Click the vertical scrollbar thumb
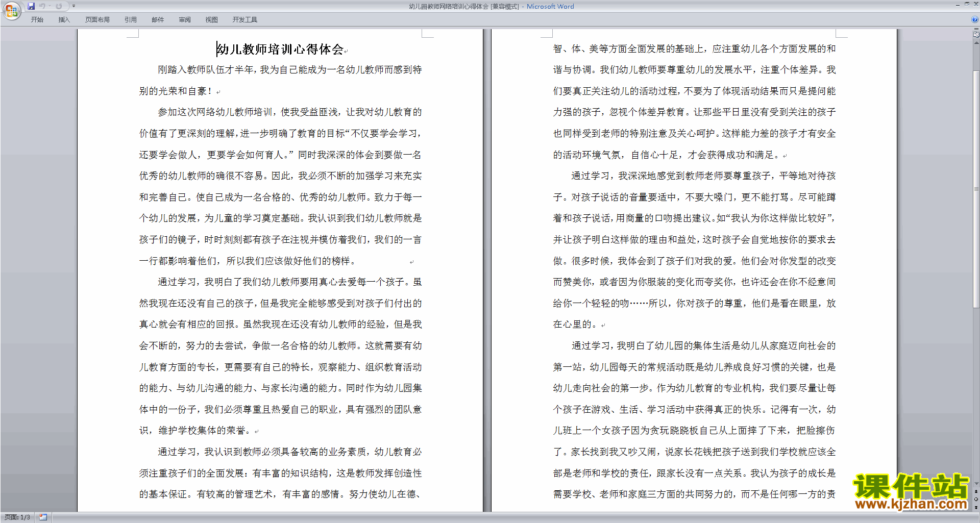 (x=976, y=189)
